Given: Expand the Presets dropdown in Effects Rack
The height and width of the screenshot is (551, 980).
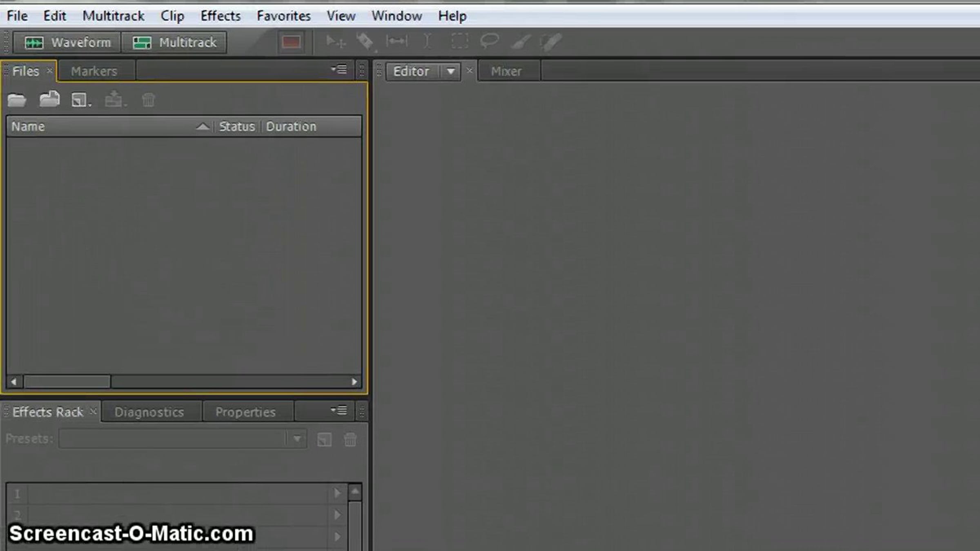Looking at the screenshot, I should [x=297, y=439].
